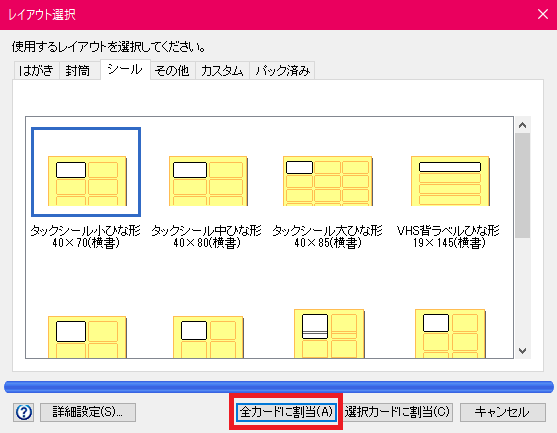Choose third layout thumbnail in second row

[x=329, y=334]
